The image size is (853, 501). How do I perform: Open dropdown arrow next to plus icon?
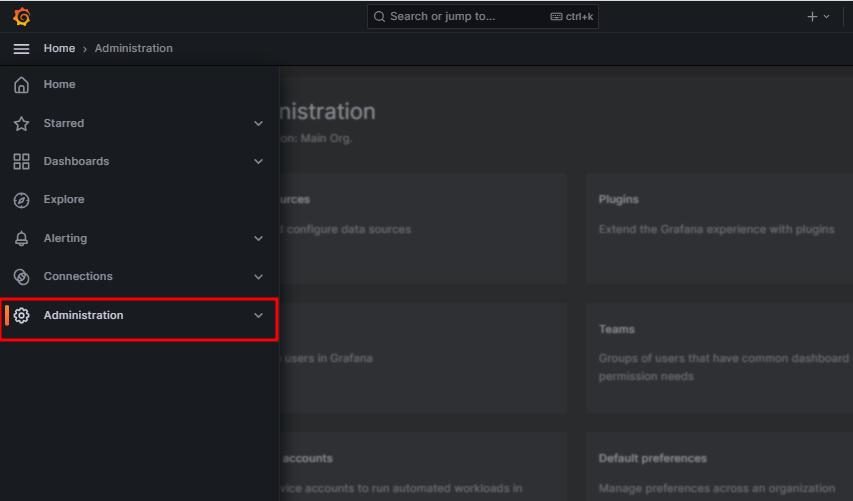(826, 17)
